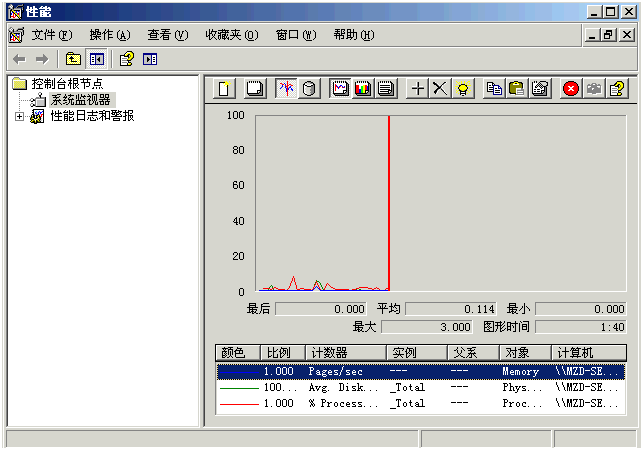Image resolution: width=643 pixels, height=450 pixels.
Task: Click the 对象 column header
Action: point(525,352)
